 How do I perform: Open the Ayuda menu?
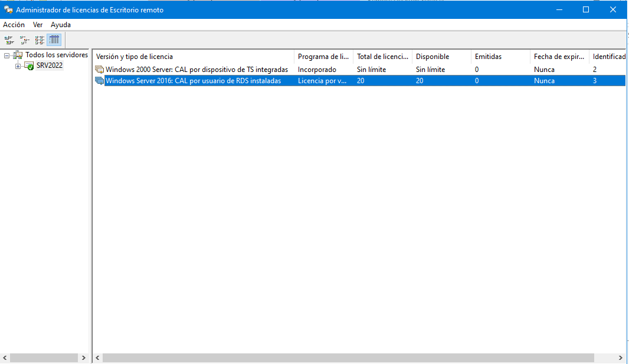coord(60,25)
